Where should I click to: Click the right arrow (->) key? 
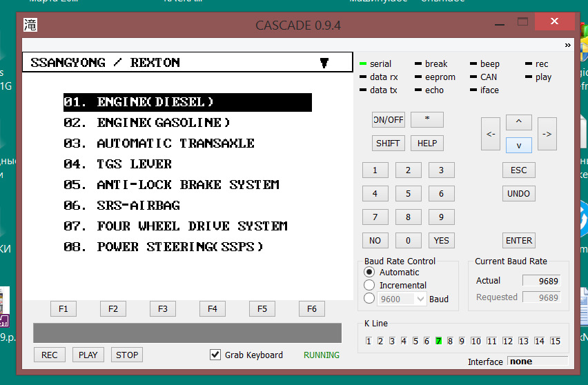click(x=547, y=134)
